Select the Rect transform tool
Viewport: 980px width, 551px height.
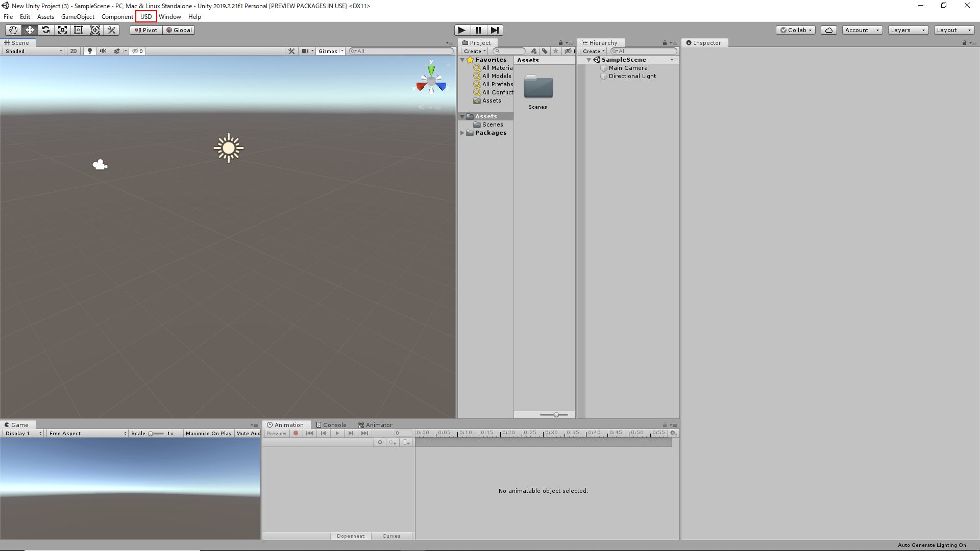(79, 30)
